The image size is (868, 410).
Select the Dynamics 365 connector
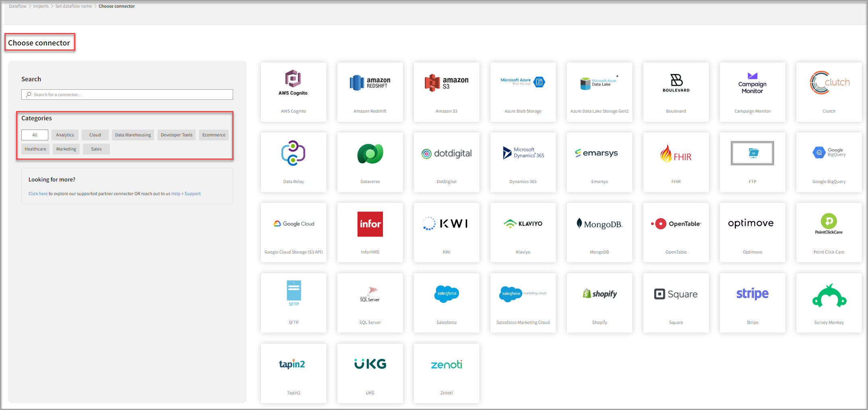[523, 163]
